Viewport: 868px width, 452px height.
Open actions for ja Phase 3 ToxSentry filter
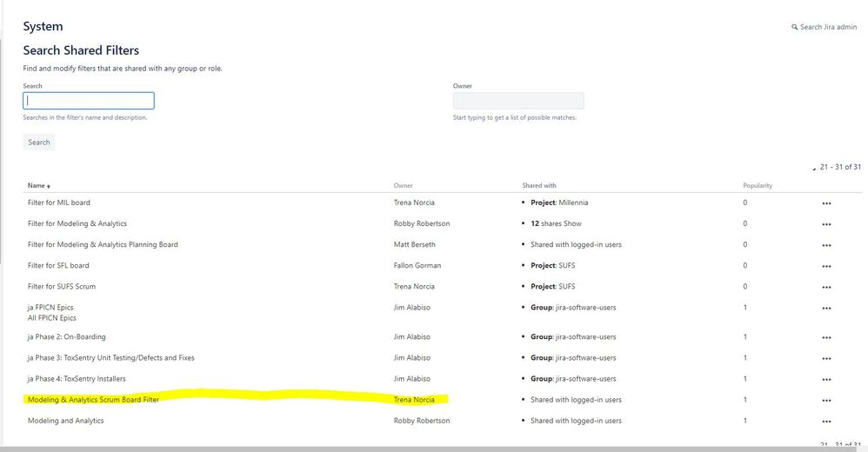pyautogui.click(x=826, y=359)
